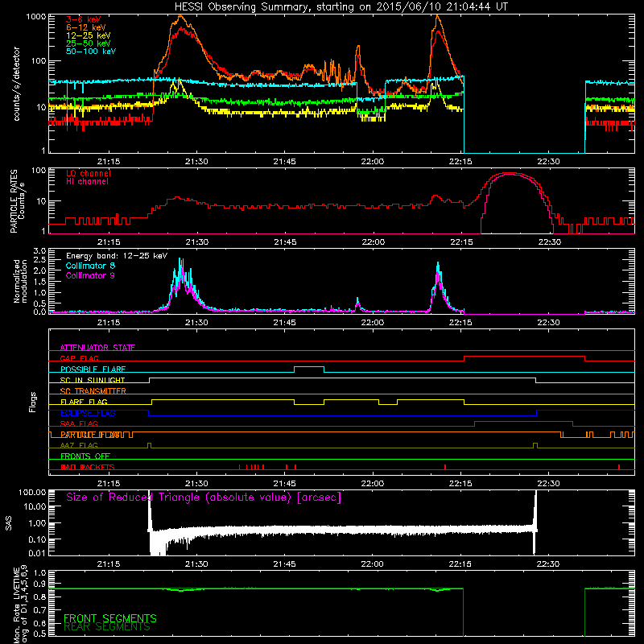Click the 0.9 tick on livetime axis

click(x=39, y=584)
